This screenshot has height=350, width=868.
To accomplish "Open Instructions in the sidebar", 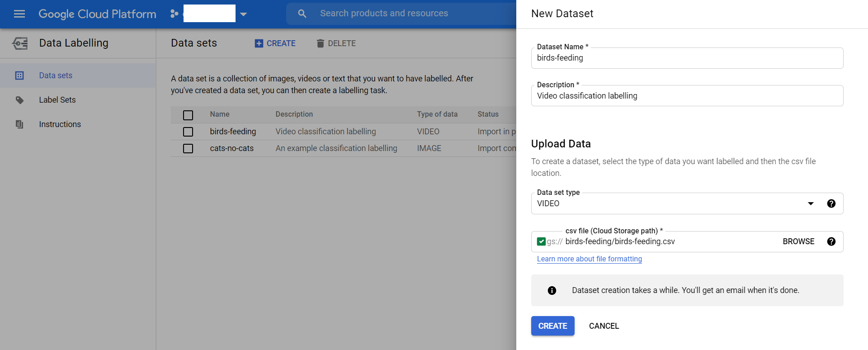I will click(x=60, y=124).
